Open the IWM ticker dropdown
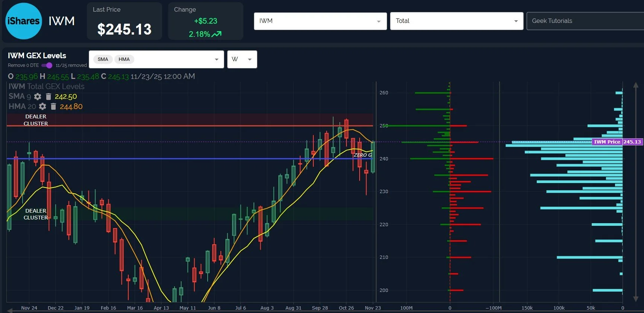 point(320,21)
